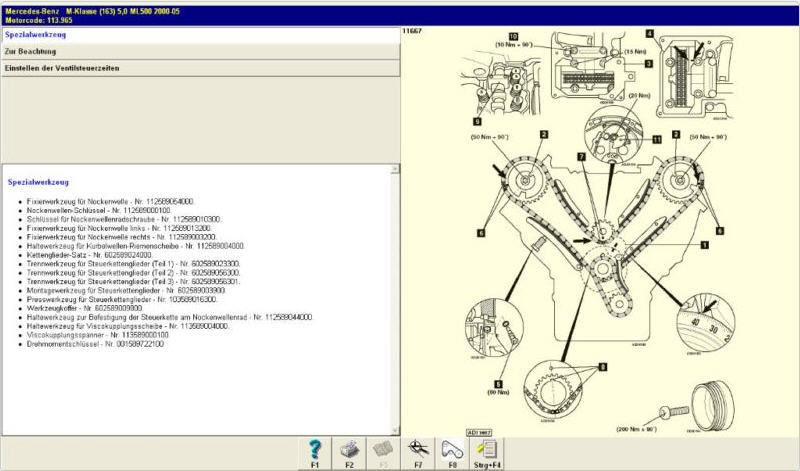The height and width of the screenshot is (471, 800).
Task: Click callout number 10 at diagram top
Action: (512, 35)
